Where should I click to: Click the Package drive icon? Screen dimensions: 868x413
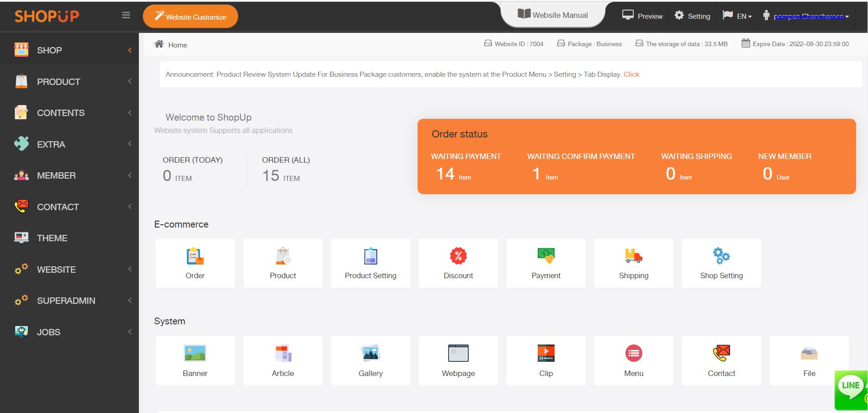click(561, 43)
